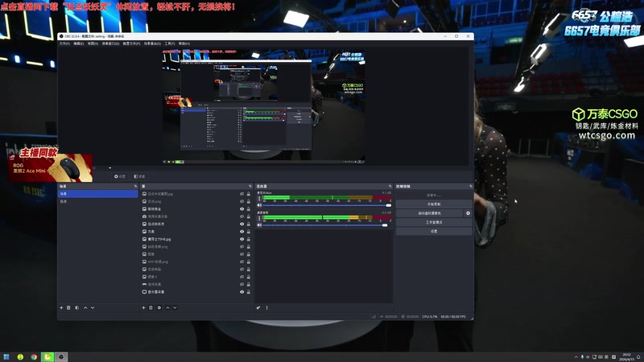The width and height of the screenshot is (644, 362).
Task: Open microphone/Aux channel three-dot options menu
Action: (259, 199)
